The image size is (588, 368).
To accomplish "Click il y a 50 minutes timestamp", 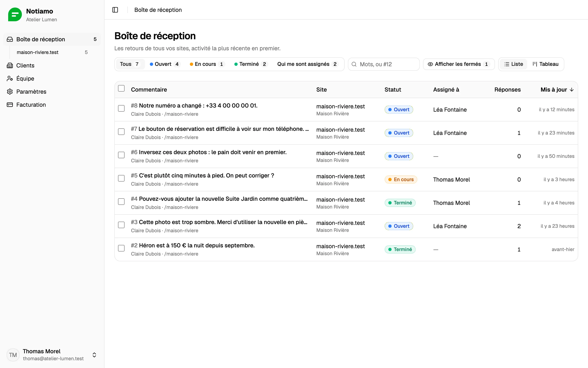I will pos(556,156).
